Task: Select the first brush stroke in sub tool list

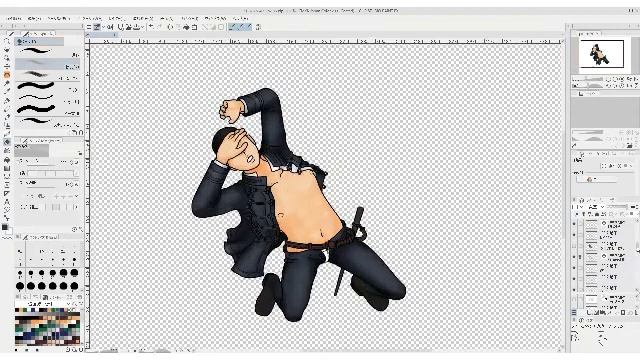Action: coord(48,51)
